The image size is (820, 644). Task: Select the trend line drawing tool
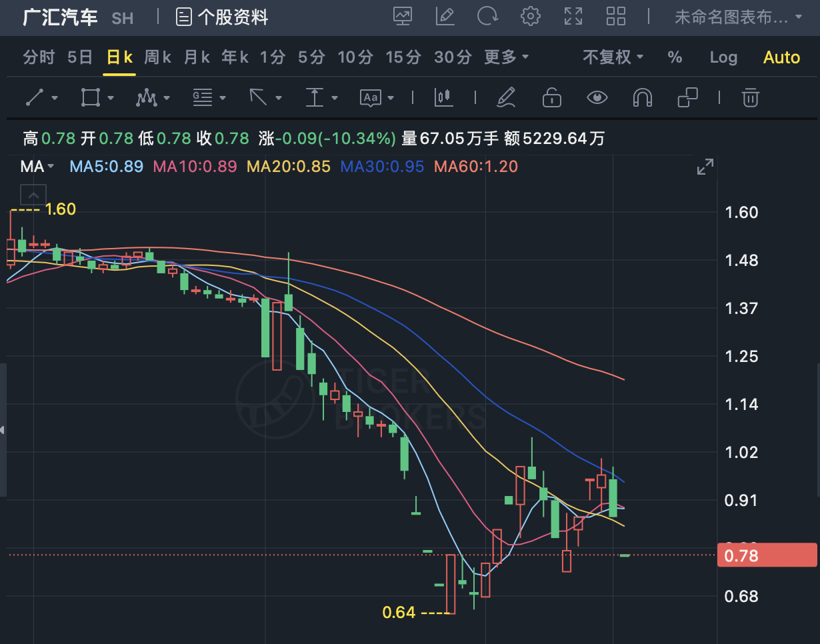[x=34, y=98]
